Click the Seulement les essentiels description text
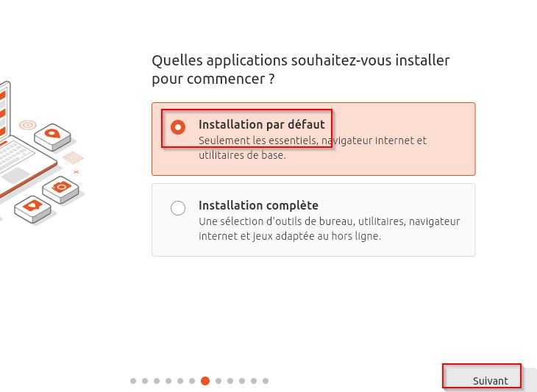Viewport: 537px width, 392px height. [313, 148]
